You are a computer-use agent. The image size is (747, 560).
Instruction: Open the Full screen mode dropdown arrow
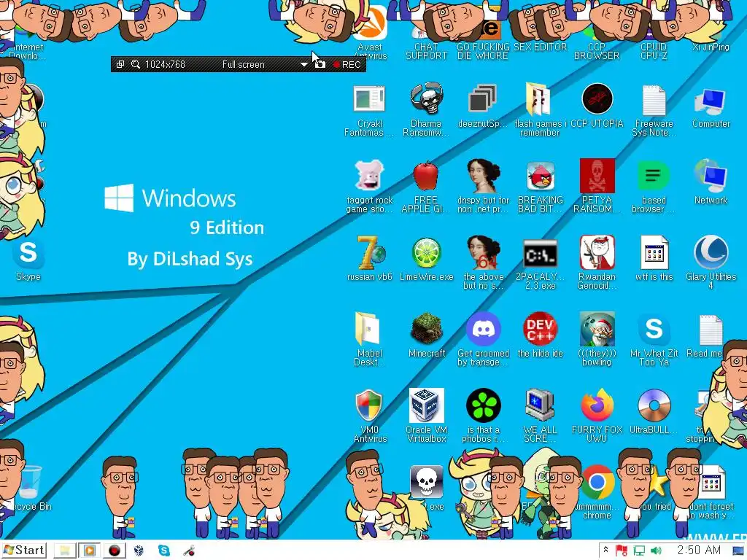tap(303, 64)
